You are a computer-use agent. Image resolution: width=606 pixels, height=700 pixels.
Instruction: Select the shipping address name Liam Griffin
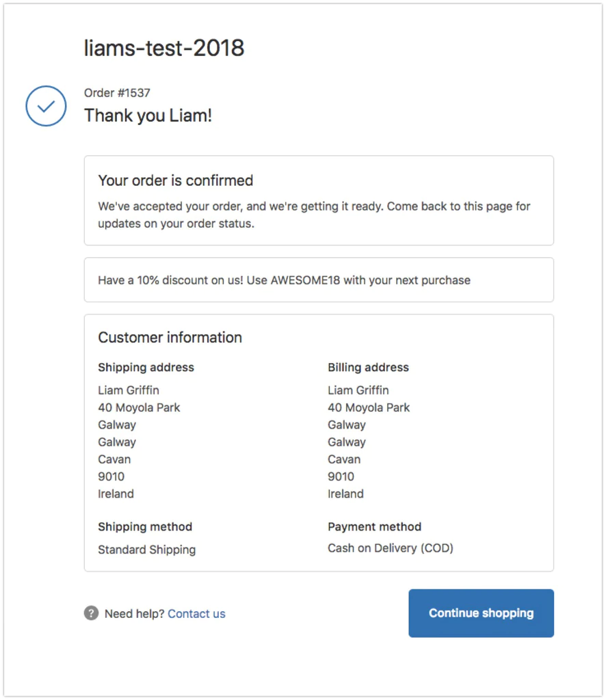(129, 390)
